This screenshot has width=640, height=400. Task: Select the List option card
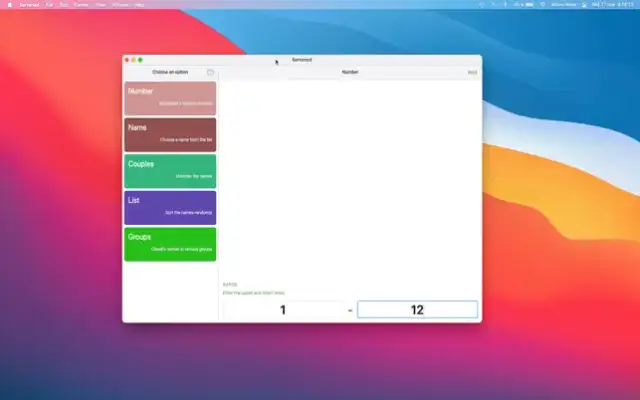(x=170, y=208)
